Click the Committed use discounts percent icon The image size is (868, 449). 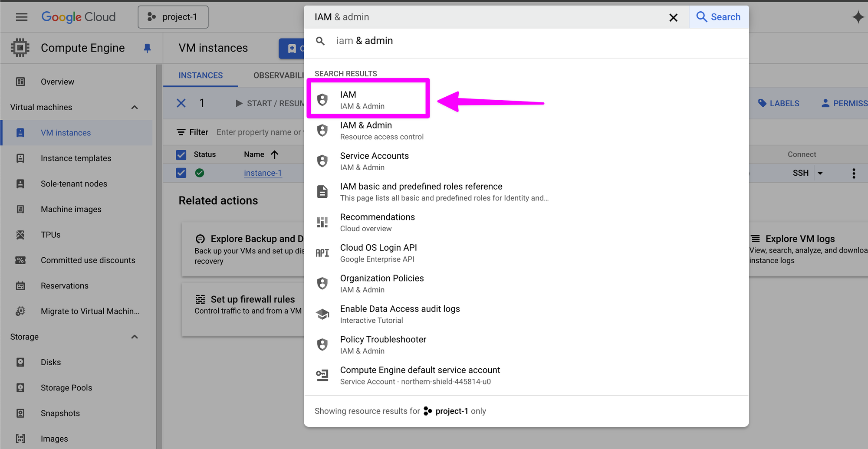tap(20, 260)
